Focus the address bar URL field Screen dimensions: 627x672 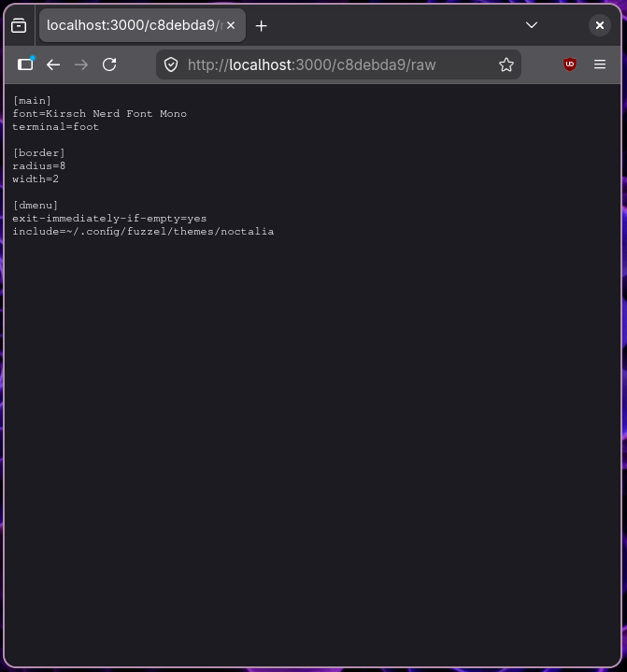point(336,64)
